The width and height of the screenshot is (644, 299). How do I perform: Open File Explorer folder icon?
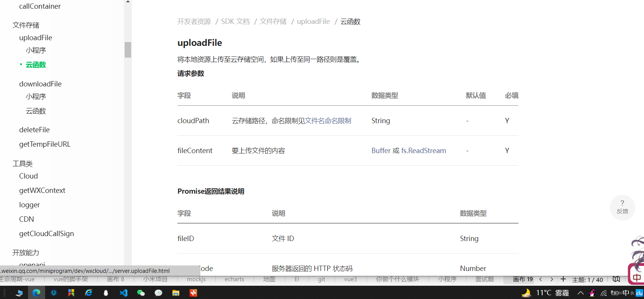coord(176,293)
